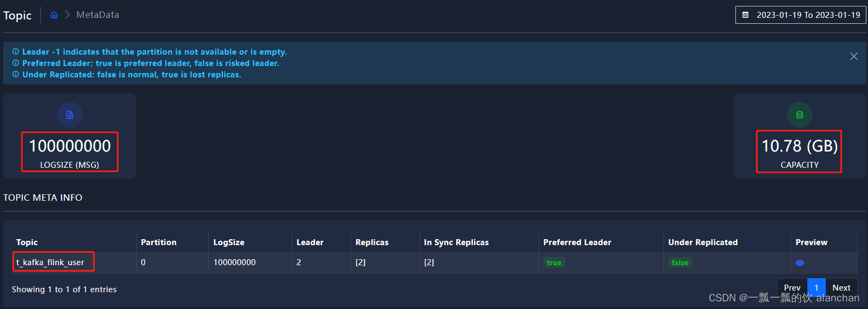Click the large 100000000 LOGSIZE value
Screen dimensions: 868x309
tap(70, 146)
